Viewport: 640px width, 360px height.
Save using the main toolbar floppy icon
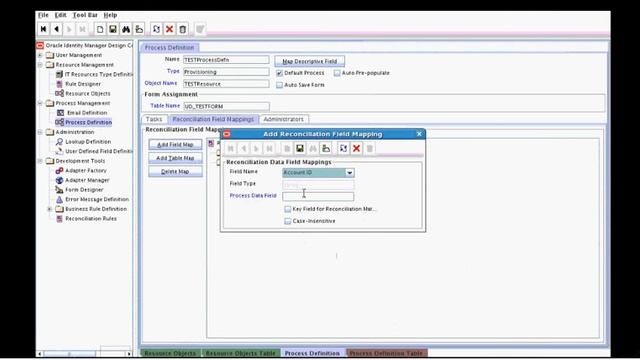(x=113, y=29)
